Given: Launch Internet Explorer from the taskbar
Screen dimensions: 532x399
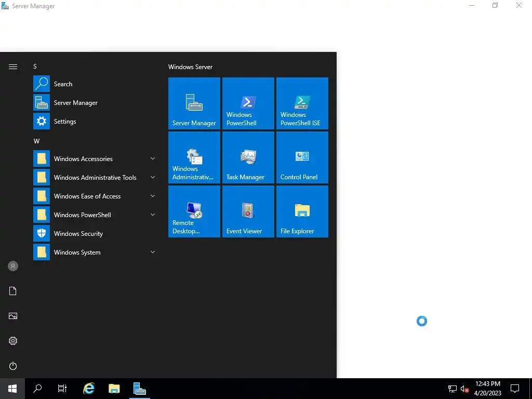Looking at the screenshot, I should (89, 389).
